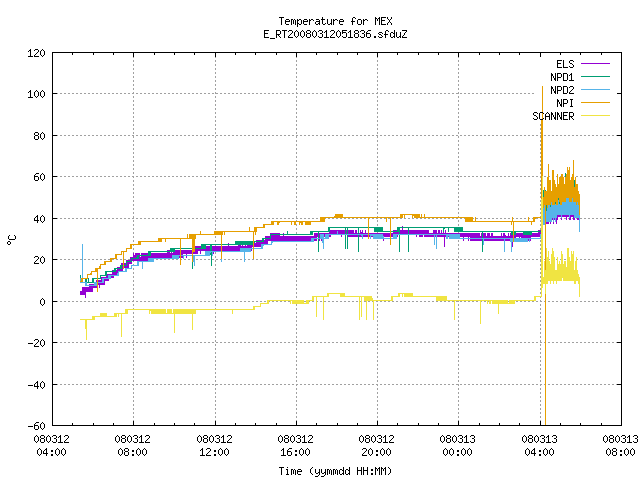Click the x-axis label 080312 08:00
640x480 pixels.
coord(133,446)
